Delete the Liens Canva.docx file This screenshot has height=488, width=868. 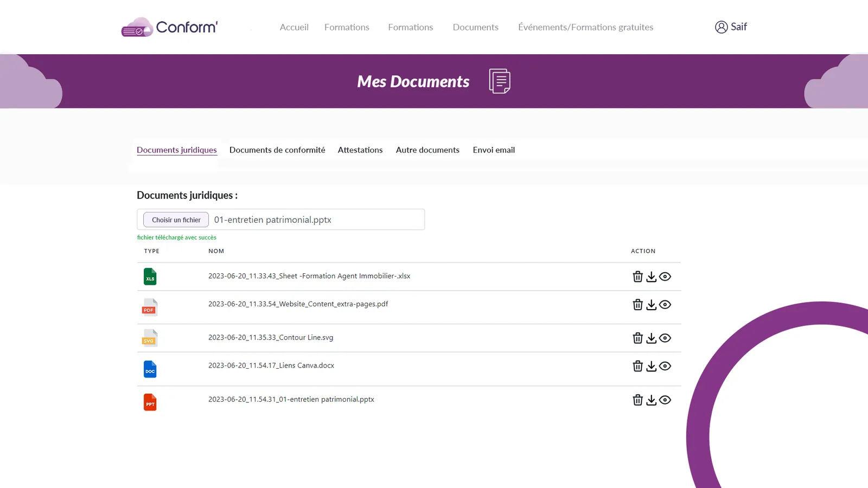pyautogui.click(x=637, y=366)
